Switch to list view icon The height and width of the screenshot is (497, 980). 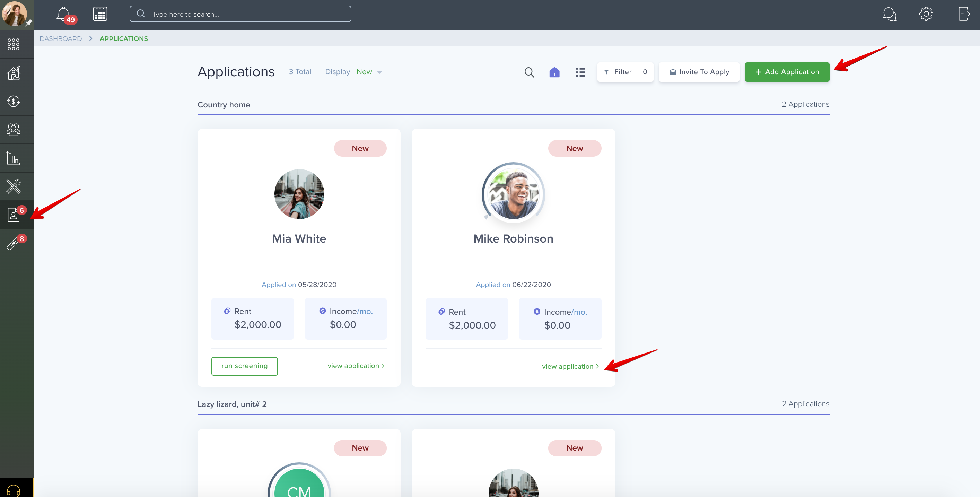coord(580,72)
